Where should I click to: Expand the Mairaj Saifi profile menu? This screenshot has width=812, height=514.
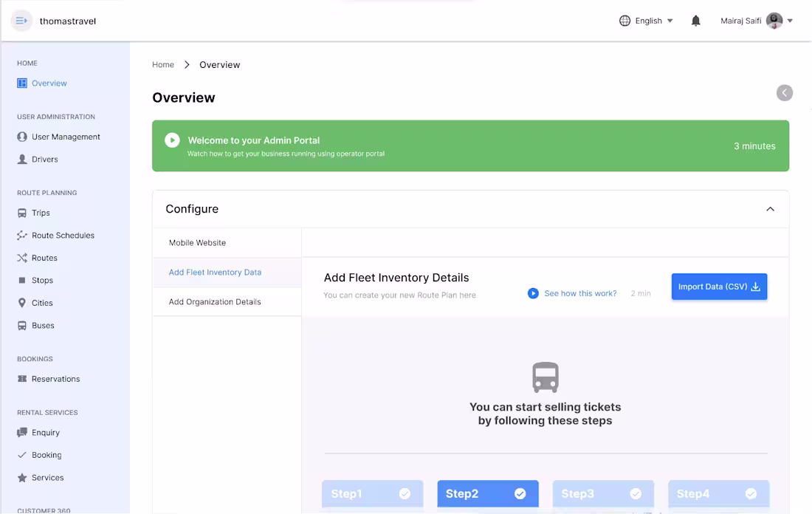pyautogui.click(x=789, y=21)
